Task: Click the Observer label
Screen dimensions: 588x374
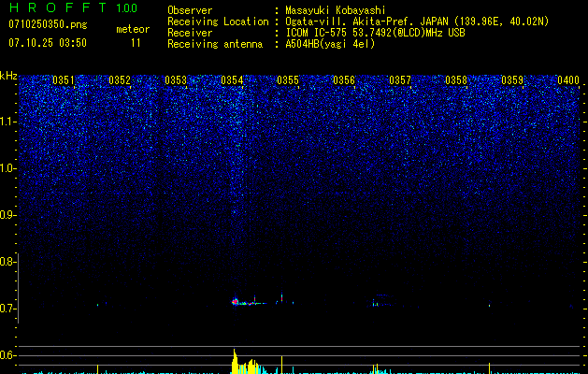Action: (x=190, y=10)
